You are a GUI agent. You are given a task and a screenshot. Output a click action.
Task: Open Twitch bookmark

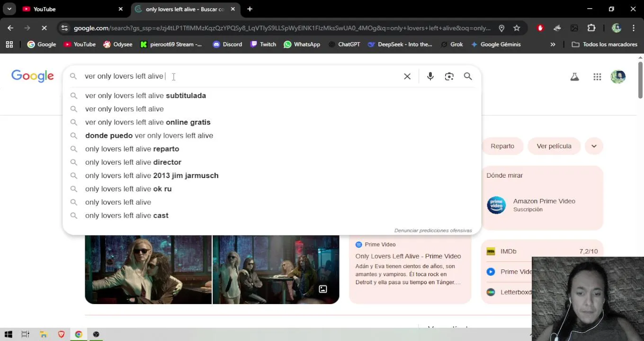click(263, 44)
